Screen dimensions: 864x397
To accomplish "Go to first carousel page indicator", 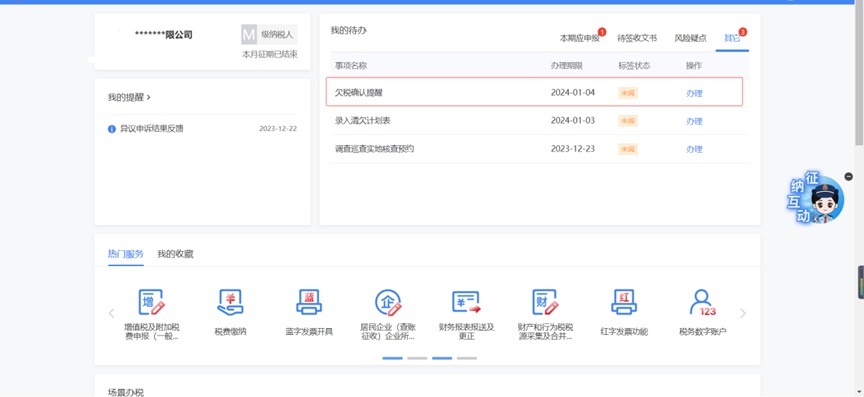I will 393,358.
